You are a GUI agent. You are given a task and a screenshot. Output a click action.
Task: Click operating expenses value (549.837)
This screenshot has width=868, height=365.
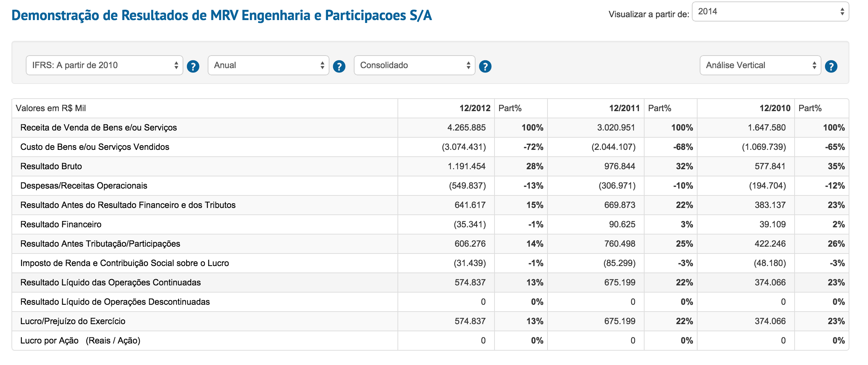[x=467, y=186]
